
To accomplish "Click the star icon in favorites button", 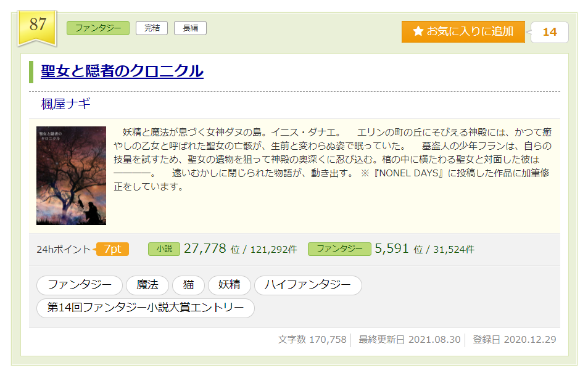I will coord(418,31).
